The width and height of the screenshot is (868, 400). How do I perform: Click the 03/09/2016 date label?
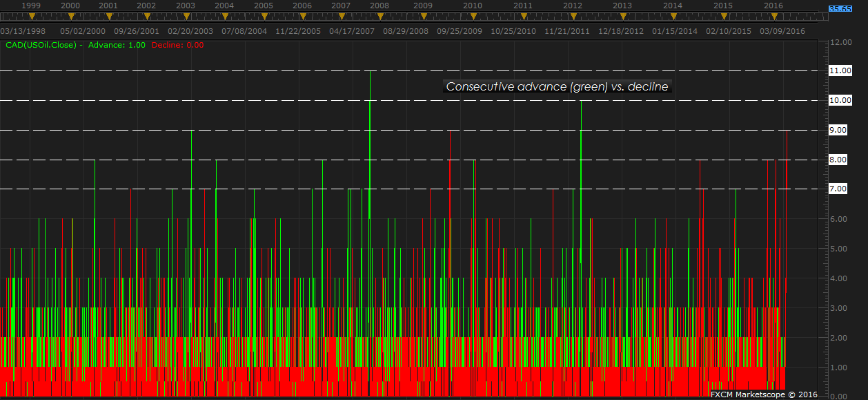pyautogui.click(x=782, y=31)
